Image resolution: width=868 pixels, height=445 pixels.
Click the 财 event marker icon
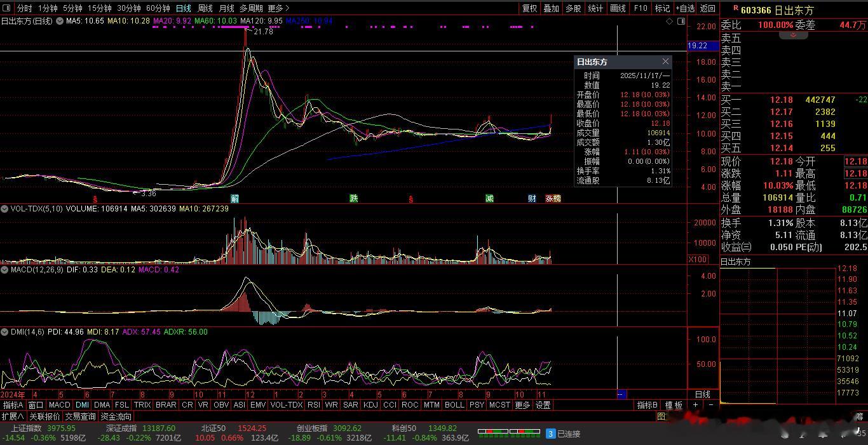(532, 199)
